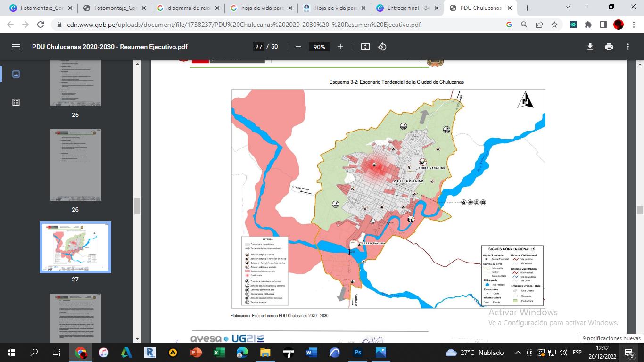Viewport: 644px width, 362px height.
Task: Toggle the PDF sidebar menu
Action: 16,47
